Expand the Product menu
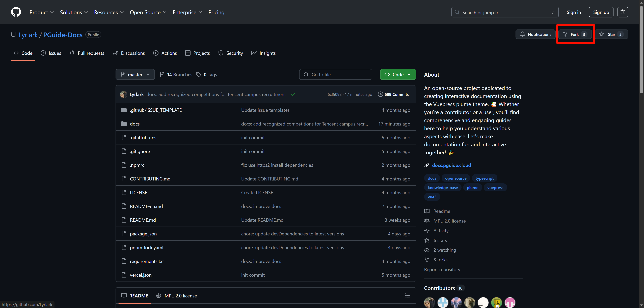This screenshot has height=308, width=644. click(x=41, y=12)
